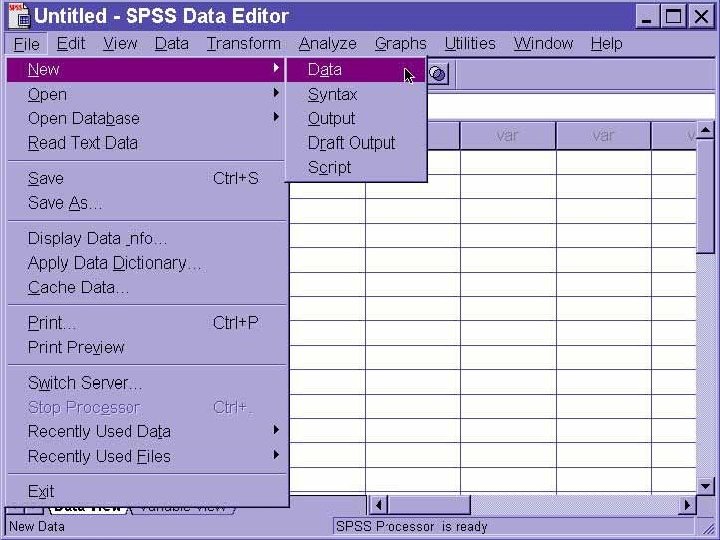The image size is (720, 540).
Task: Open the Window menu
Action: [543, 44]
